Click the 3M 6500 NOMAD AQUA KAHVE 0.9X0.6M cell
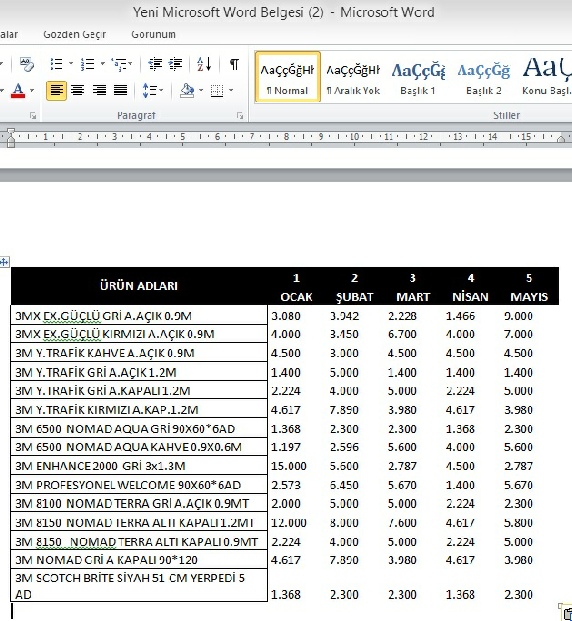 pos(139,447)
